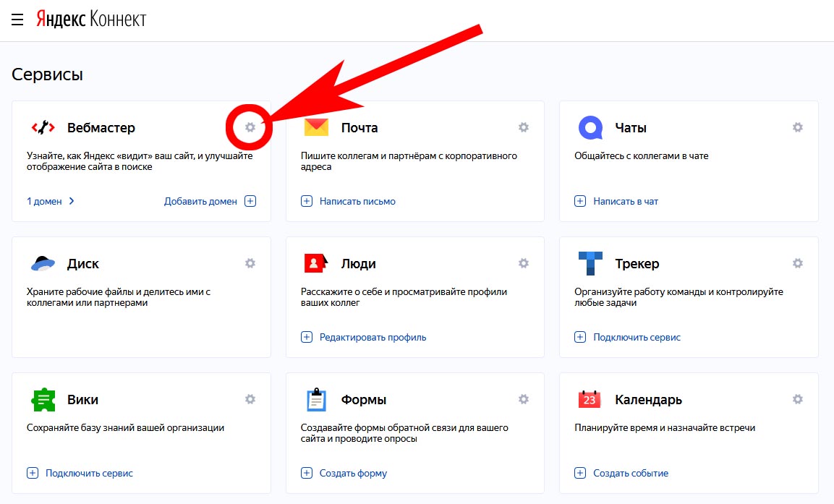Open Диск settings gear
Image resolution: width=834 pixels, height=504 pixels.
click(250, 263)
